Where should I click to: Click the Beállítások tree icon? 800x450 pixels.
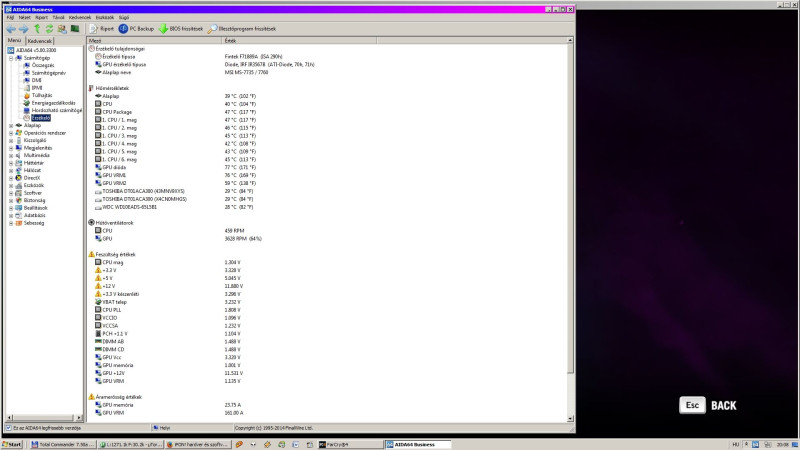pyautogui.click(x=19, y=208)
